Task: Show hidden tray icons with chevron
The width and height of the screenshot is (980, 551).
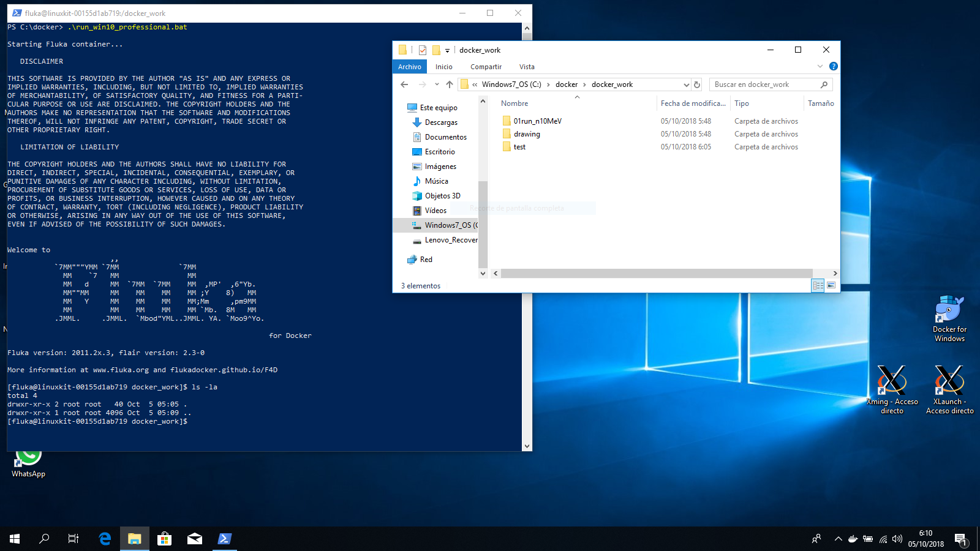Action: 838,539
